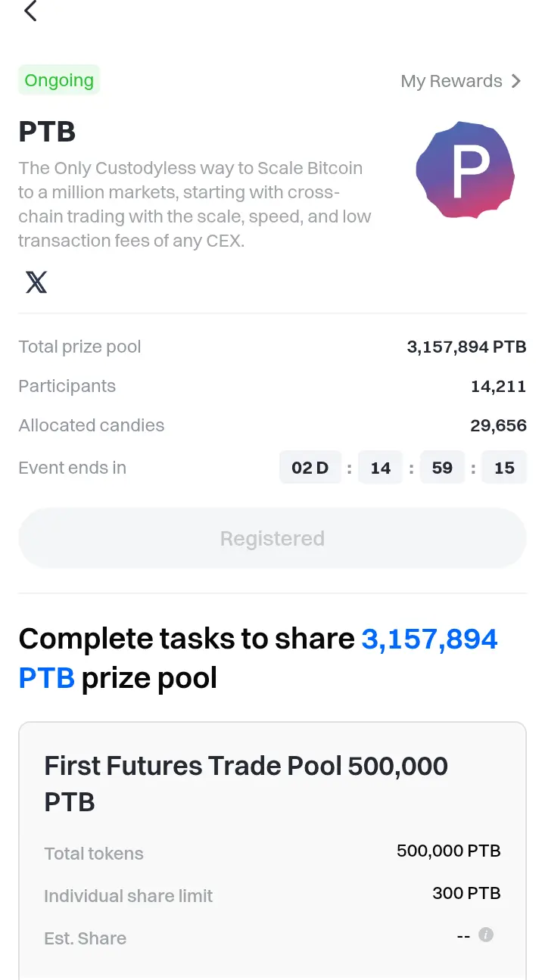Open the My Rewards link
The height and width of the screenshot is (980, 545).
[461, 81]
